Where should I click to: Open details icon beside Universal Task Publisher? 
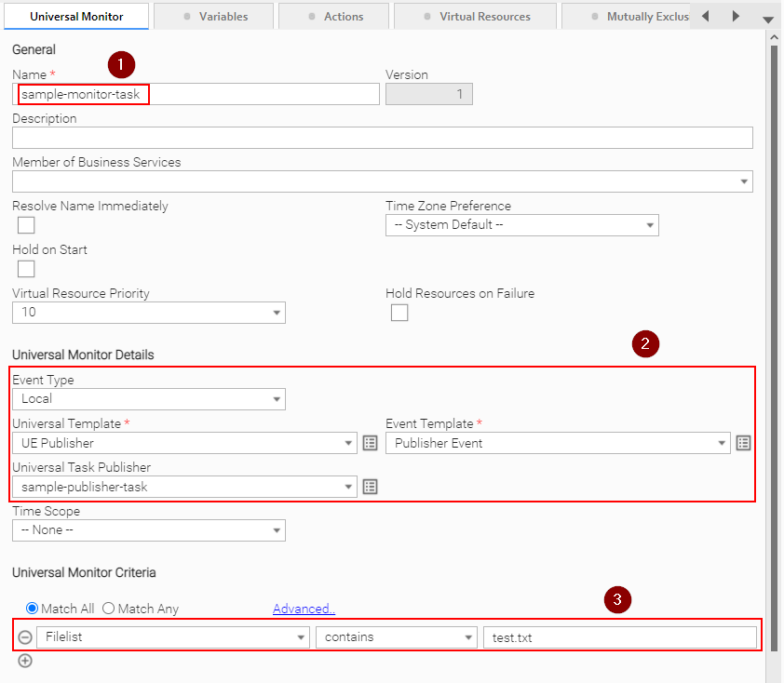click(370, 487)
